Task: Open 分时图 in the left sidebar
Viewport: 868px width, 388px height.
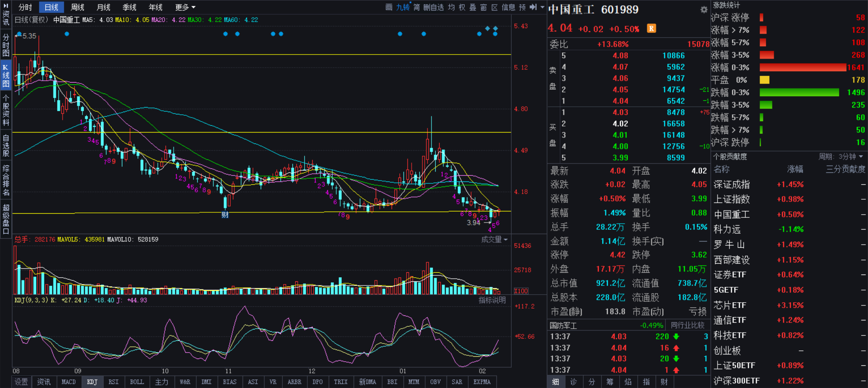Action: pos(6,44)
